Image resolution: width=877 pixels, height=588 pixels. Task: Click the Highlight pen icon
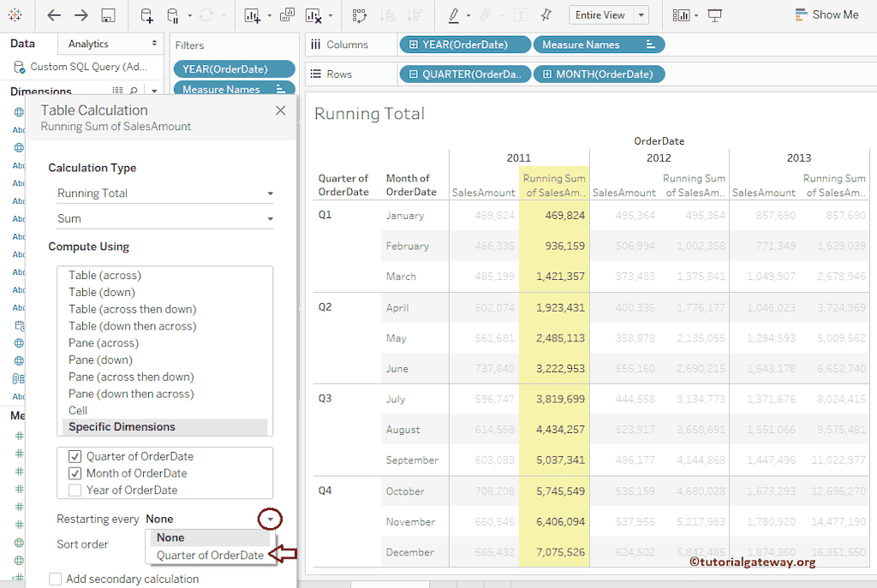(455, 15)
